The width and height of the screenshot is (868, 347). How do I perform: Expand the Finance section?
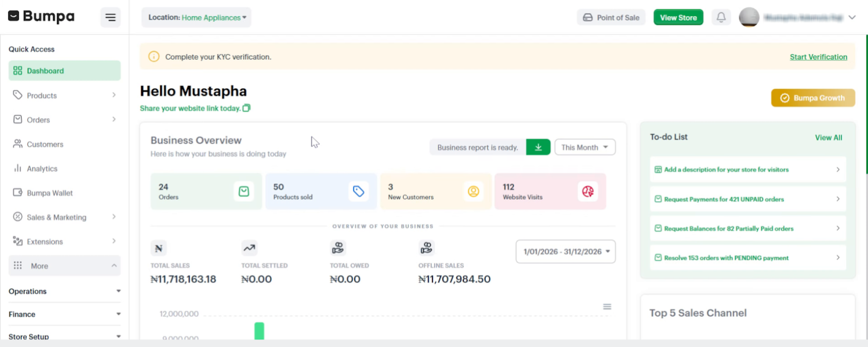[64, 314]
